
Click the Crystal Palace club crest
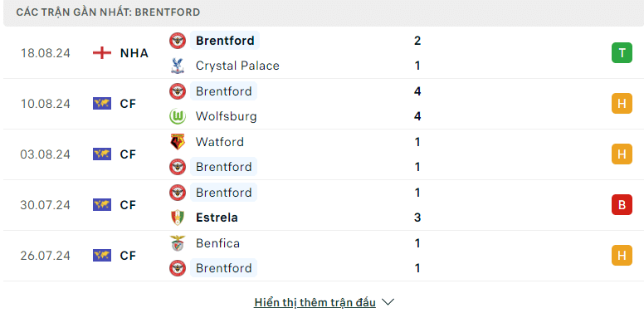178,66
